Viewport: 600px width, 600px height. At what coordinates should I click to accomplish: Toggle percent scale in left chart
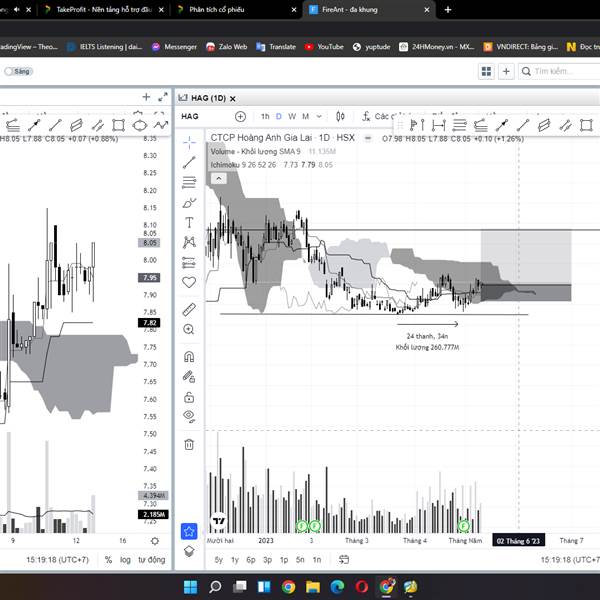[x=109, y=560]
